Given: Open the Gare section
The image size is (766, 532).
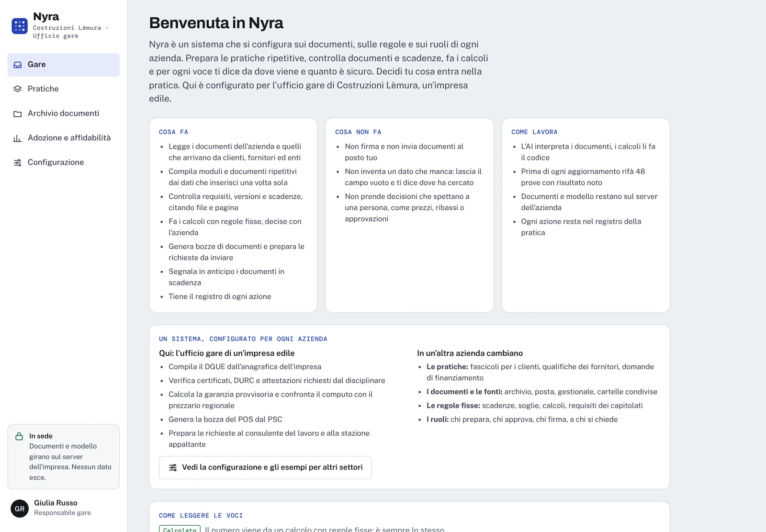Looking at the screenshot, I should (x=64, y=65).
